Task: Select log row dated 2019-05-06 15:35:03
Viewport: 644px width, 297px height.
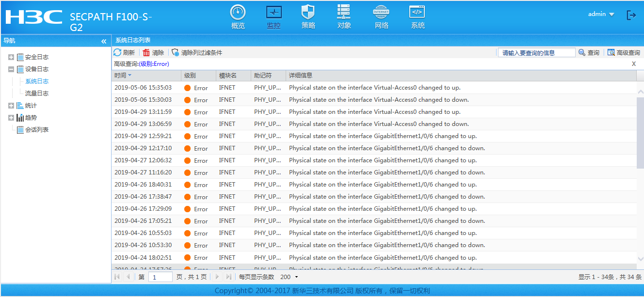Action: (374, 88)
